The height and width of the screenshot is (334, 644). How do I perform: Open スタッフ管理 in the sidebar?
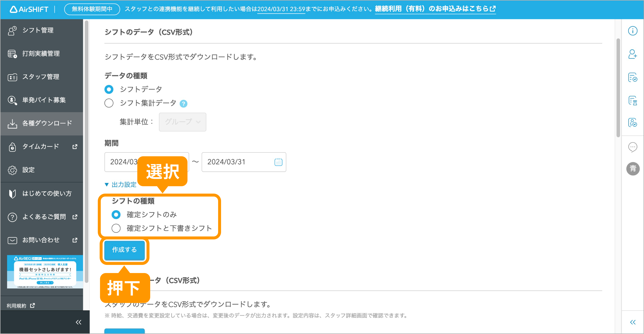tap(42, 77)
